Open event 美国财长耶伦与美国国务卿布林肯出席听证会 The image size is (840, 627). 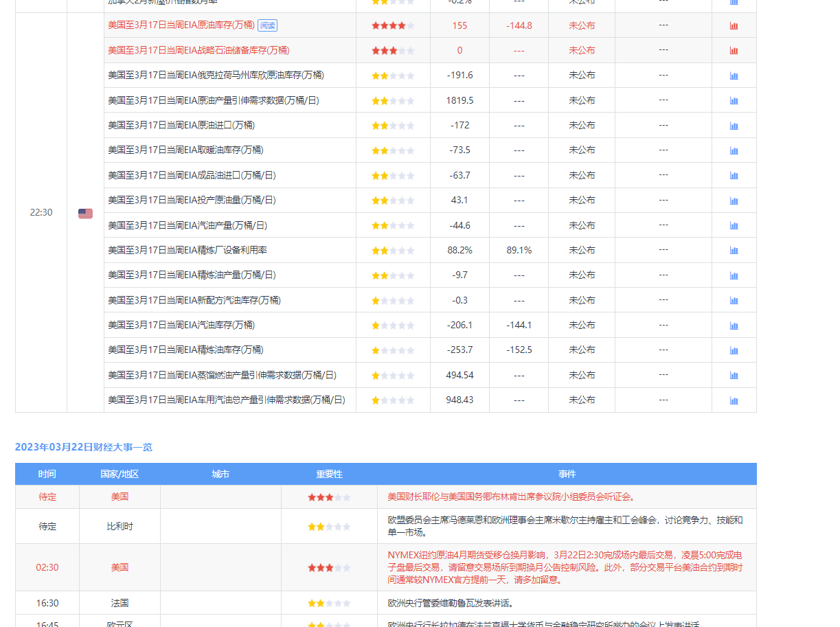512,497
